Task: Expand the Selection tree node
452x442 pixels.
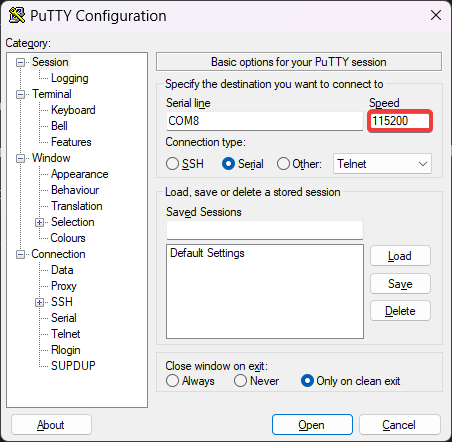Action: coord(39,222)
